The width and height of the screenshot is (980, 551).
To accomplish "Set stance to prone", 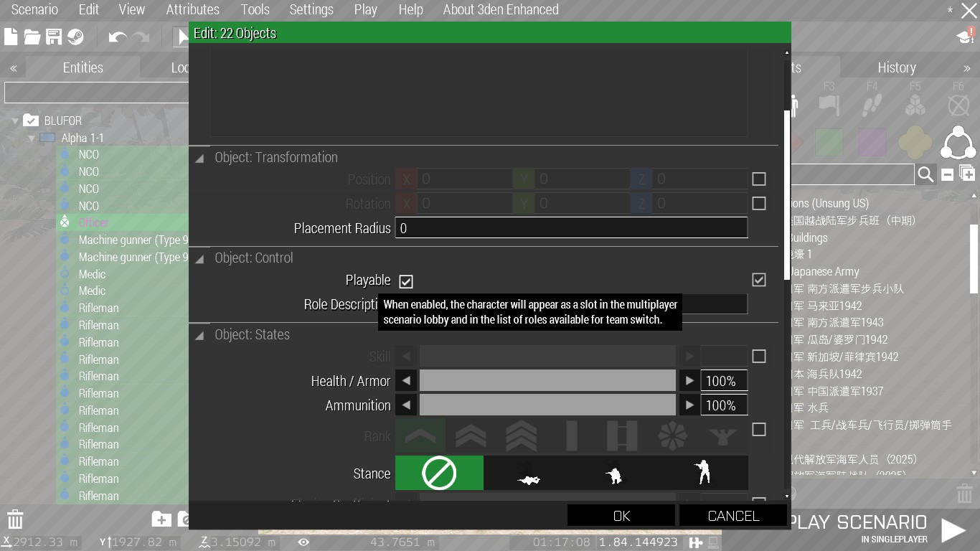I will (x=528, y=474).
